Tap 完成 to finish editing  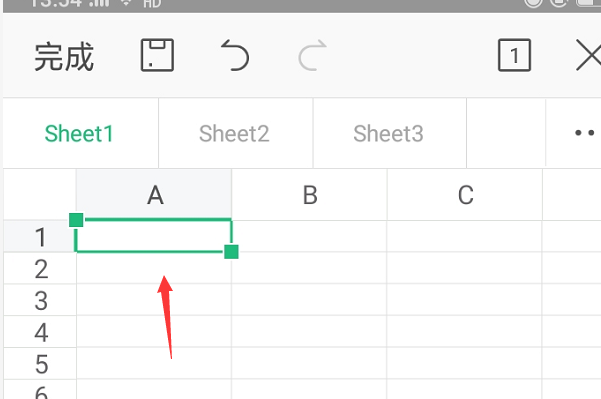coord(64,57)
